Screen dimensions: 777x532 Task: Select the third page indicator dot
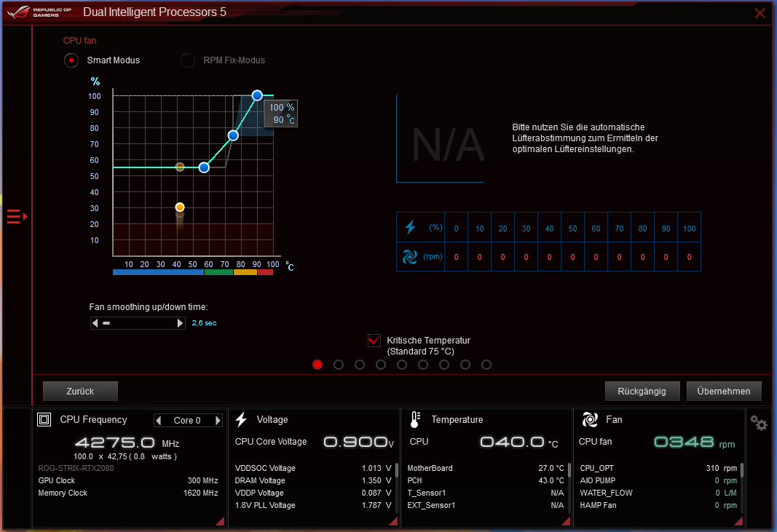tap(360, 365)
